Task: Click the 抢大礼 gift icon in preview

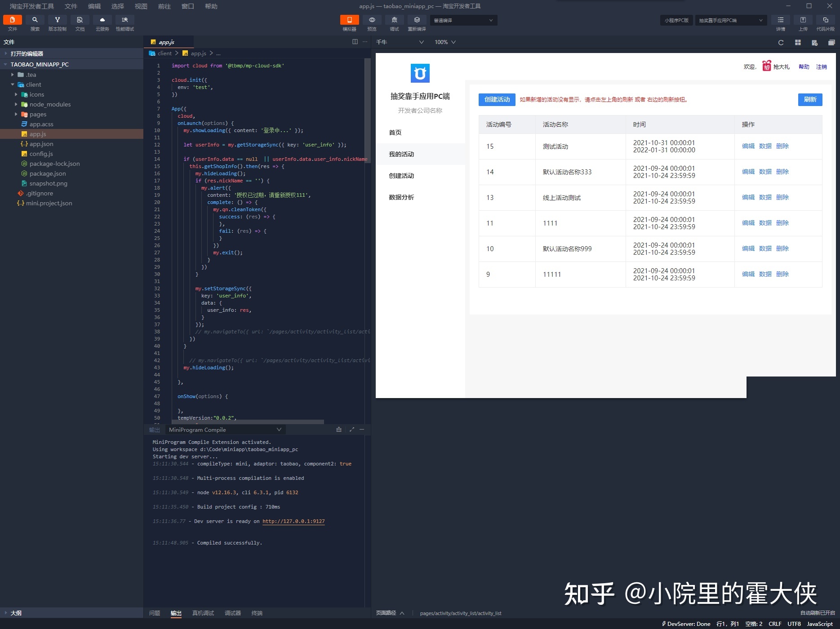Action: [x=767, y=66]
